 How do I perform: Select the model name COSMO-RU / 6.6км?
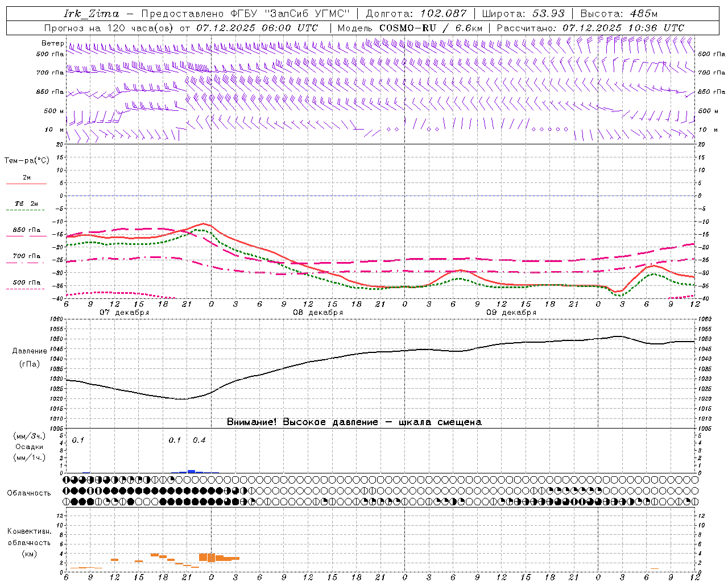pyautogui.click(x=431, y=28)
